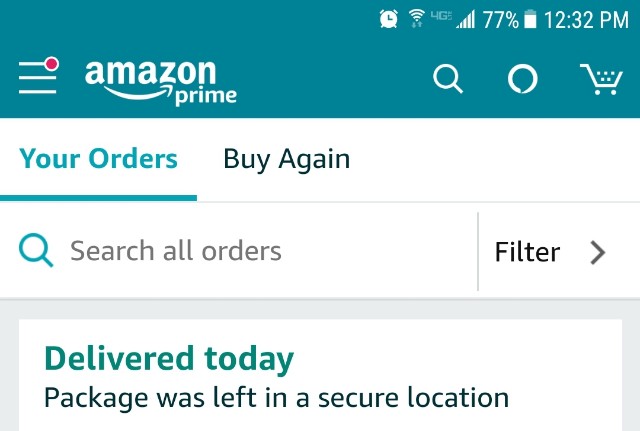This screenshot has height=431, width=640.
Task: Tap Package was left in secure location
Action: (276, 398)
